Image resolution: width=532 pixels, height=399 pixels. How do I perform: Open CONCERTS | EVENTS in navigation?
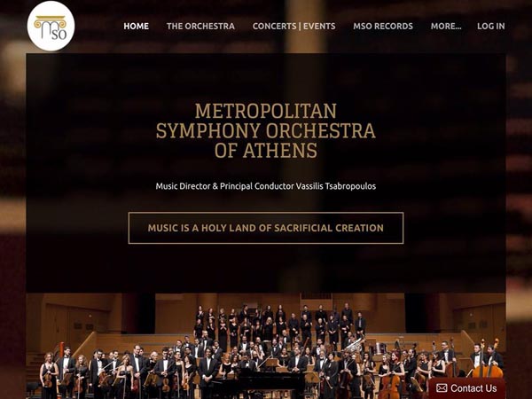click(x=293, y=26)
